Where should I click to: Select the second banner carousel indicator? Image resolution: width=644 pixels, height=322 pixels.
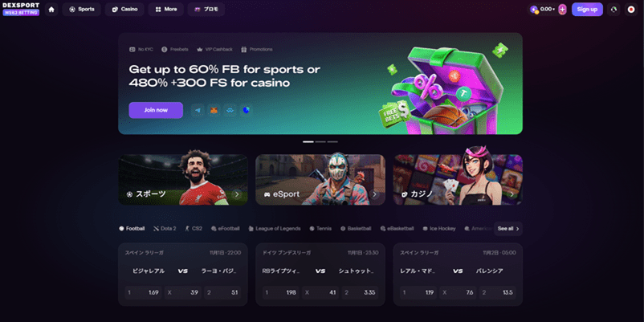(320, 141)
